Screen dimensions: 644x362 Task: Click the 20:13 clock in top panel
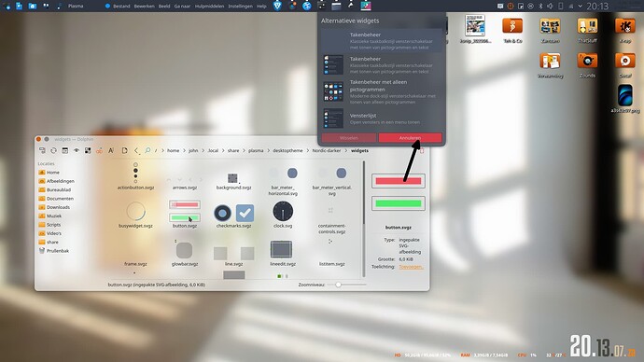pyautogui.click(x=597, y=7)
